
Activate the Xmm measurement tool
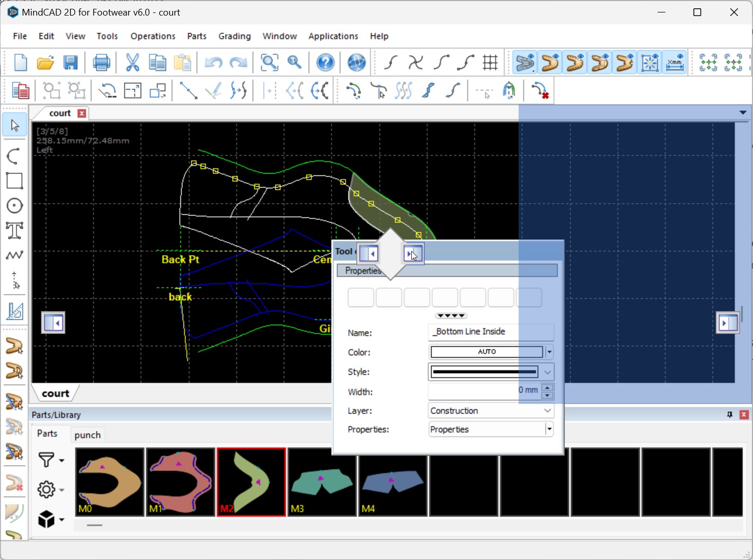(x=674, y=62)
